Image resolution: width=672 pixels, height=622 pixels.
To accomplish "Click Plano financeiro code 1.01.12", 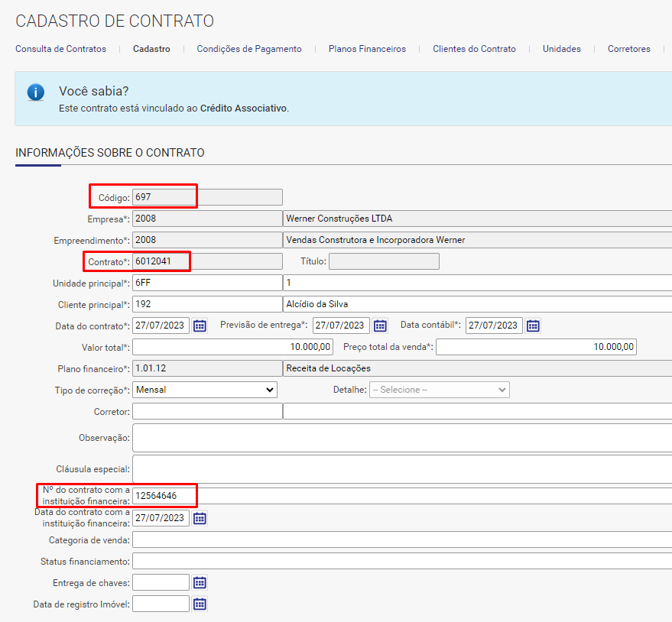I will [x=207, y=368].
